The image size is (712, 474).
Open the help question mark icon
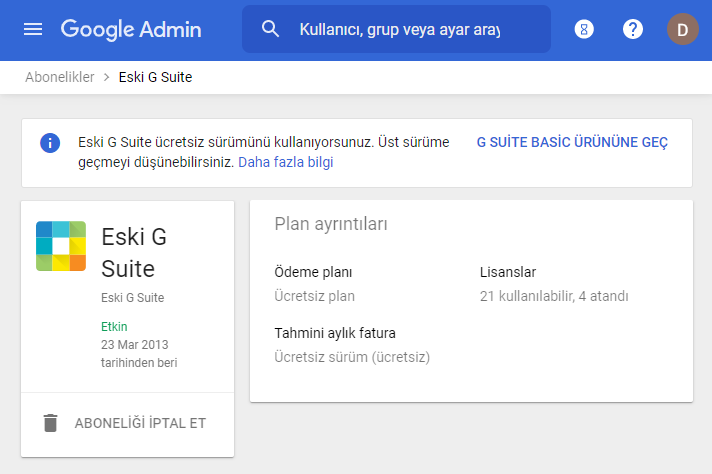(633, 30)
